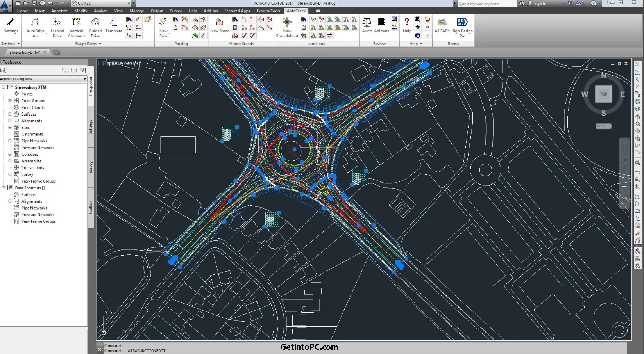Launch the ARCADY bonus tool
Screen dimensions: 644x354
(x=442, y=23)
